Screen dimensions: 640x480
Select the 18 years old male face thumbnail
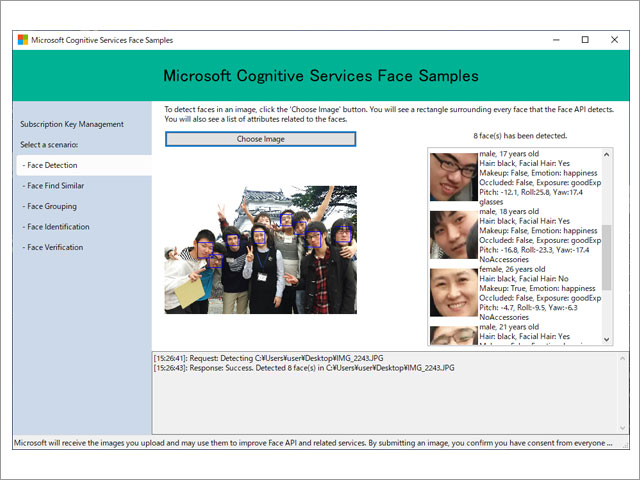pyautogui.click(x=453, y=235)
